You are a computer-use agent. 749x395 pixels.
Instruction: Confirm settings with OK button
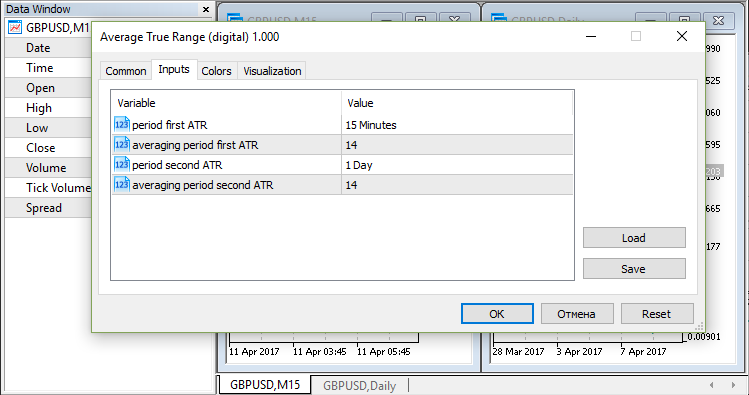(x=497, y=314)
